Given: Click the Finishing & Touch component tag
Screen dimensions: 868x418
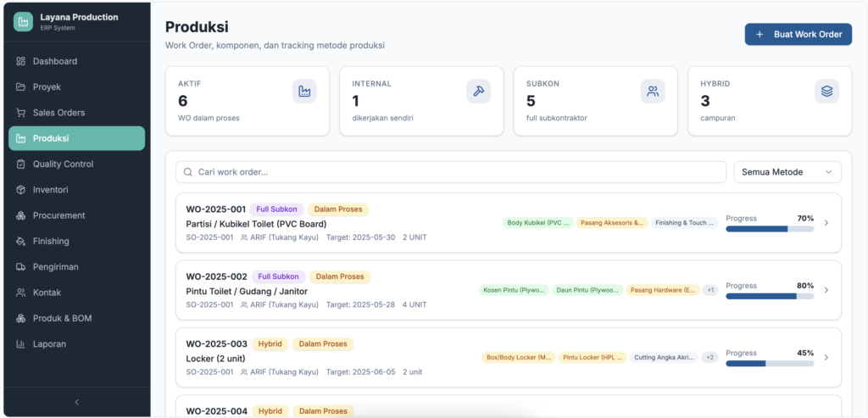Looking at the screenshot, I should pyautogui.click(x=684, y=222).
